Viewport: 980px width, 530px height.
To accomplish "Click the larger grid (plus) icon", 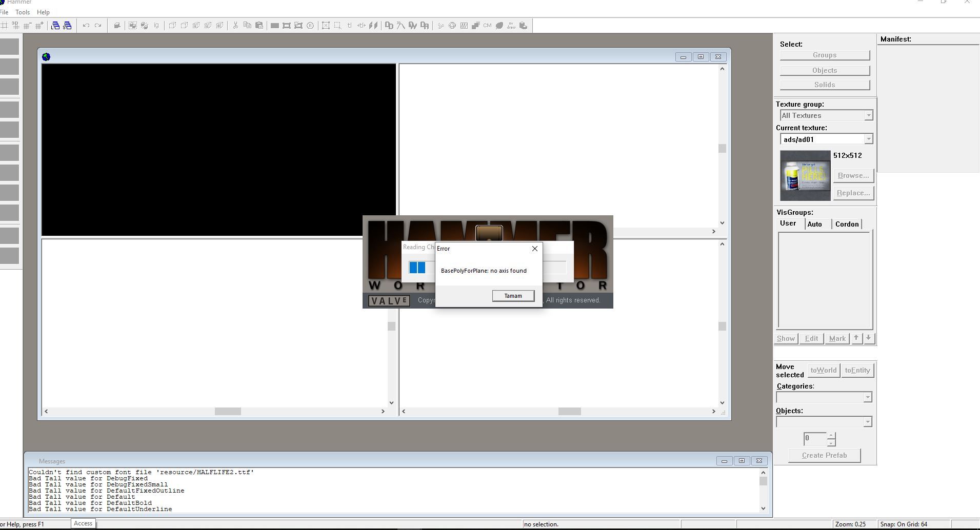I will coord(39,26).
